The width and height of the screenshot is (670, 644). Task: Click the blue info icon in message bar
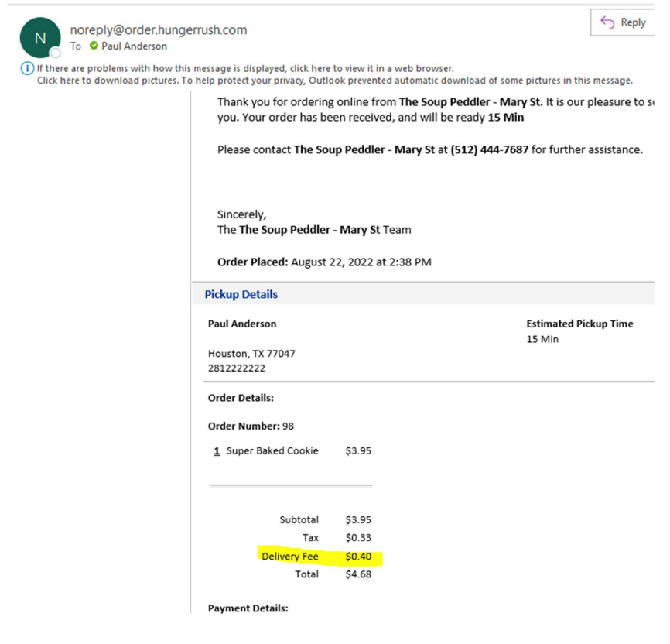(27, 68)
